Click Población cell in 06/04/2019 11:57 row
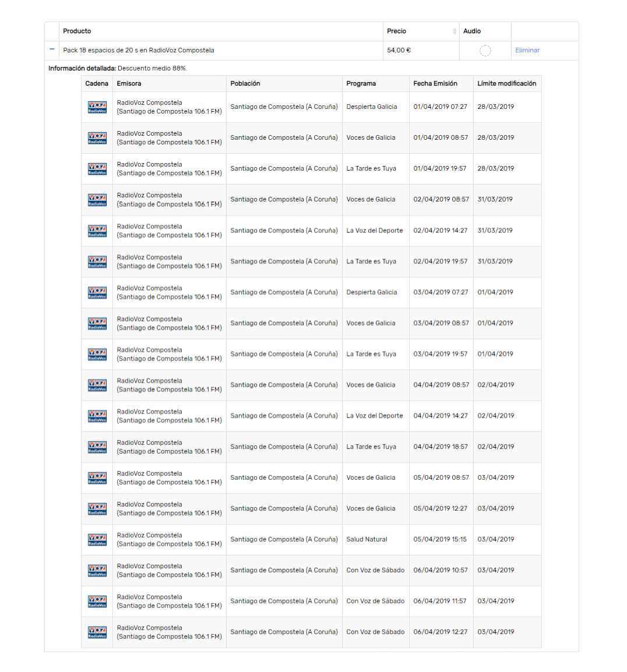Screen dimensions: 627x672 pos(284,601)
